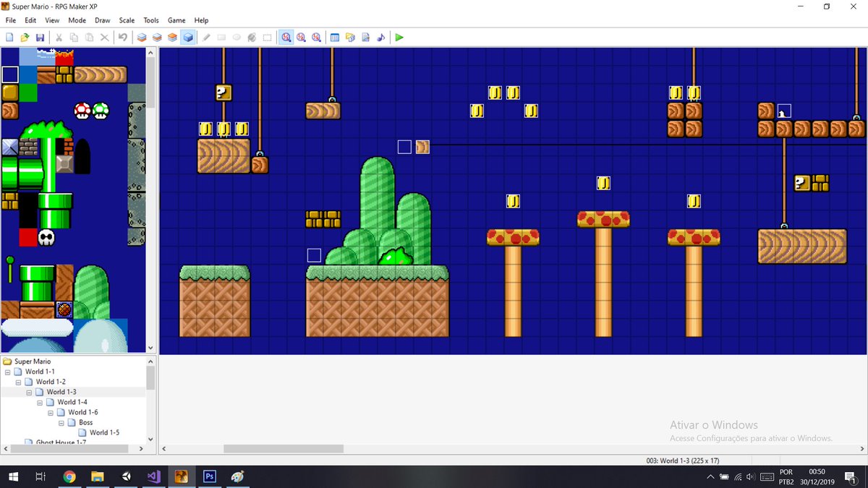
Task: Select the Pencil drawing tool
Action: click(206, 37)
